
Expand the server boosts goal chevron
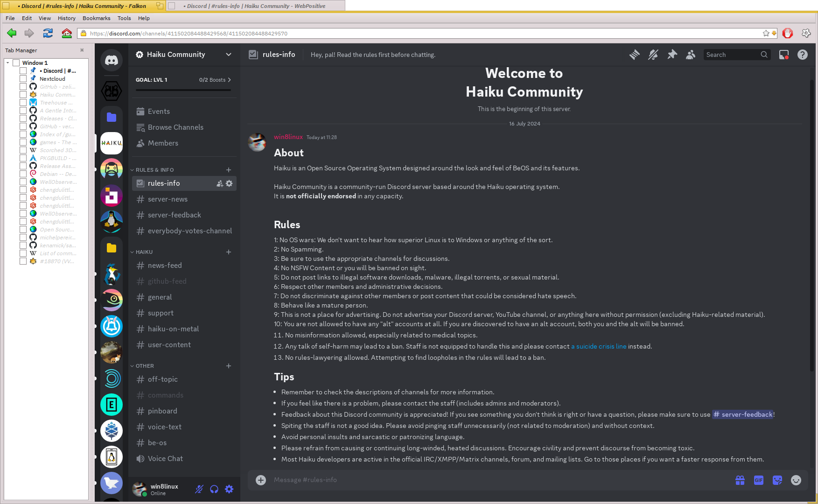229,80
